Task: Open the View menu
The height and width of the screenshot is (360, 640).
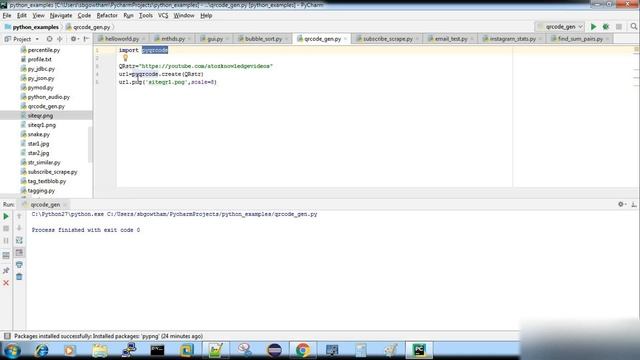Action: pos(38,16)
